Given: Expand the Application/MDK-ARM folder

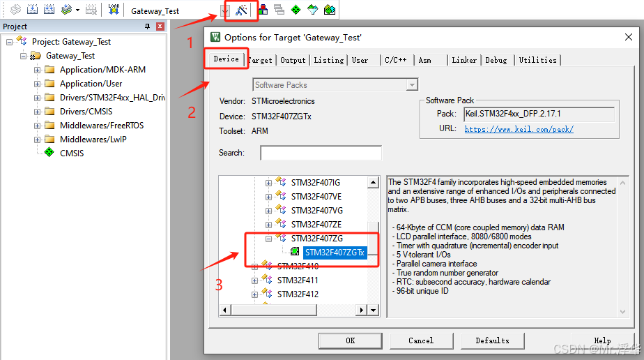Looking at the screenshot, I should [x=37, y=70].
